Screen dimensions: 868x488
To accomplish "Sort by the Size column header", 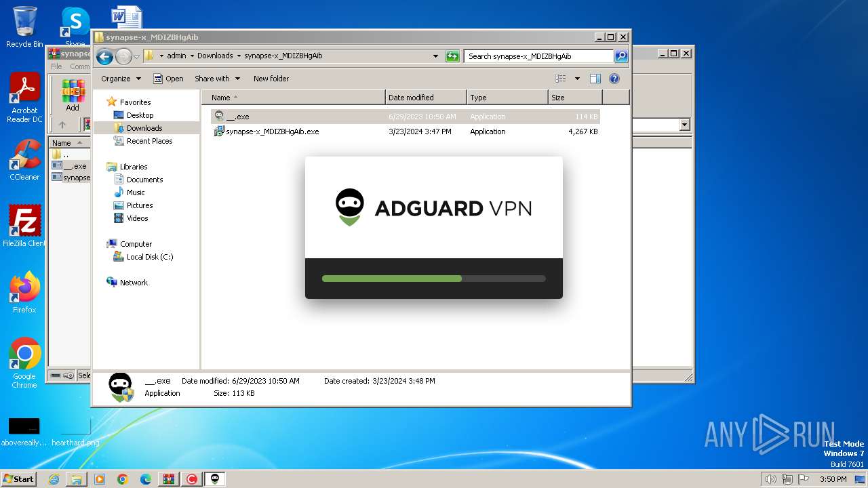I will 575,98.
